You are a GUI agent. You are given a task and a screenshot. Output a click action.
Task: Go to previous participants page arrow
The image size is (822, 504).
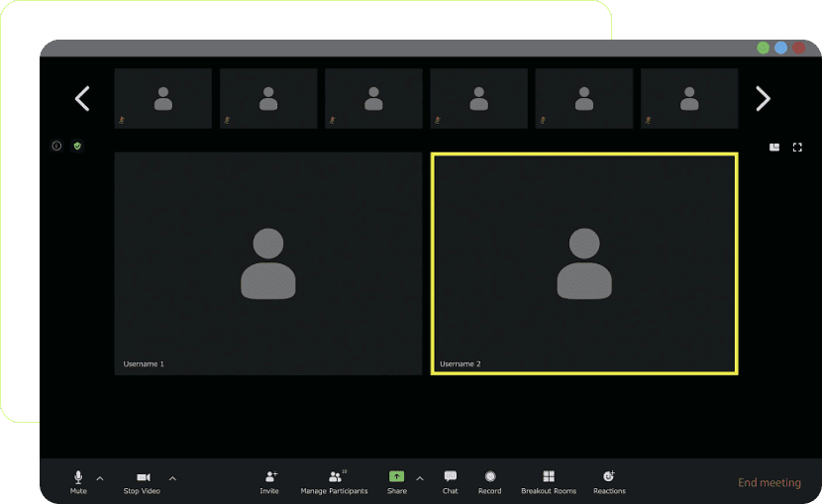[82, 98]
